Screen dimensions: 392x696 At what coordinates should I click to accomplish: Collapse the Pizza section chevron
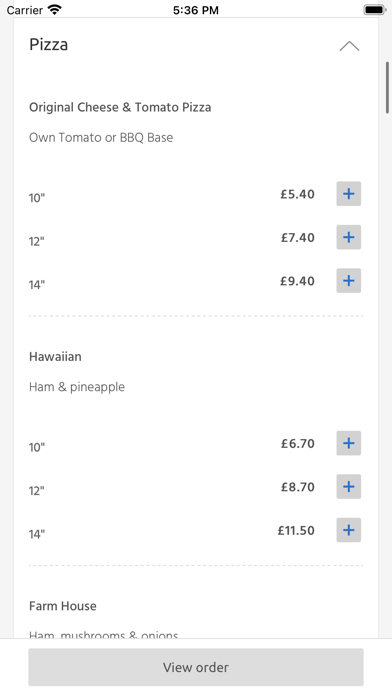349,46
